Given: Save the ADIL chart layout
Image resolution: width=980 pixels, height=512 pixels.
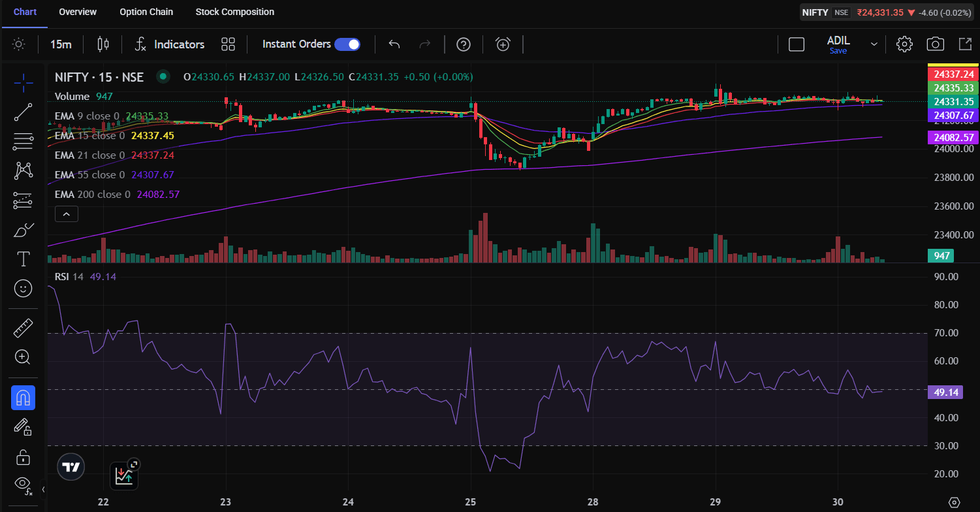Looking at the screenshot, I should 838,51.
